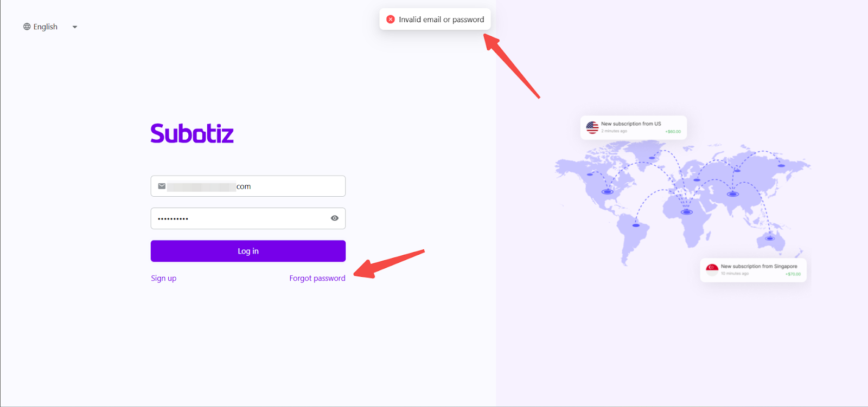Toggle password visibility with eye icon
The image size is (868, 407).
[x=335, y=218]
